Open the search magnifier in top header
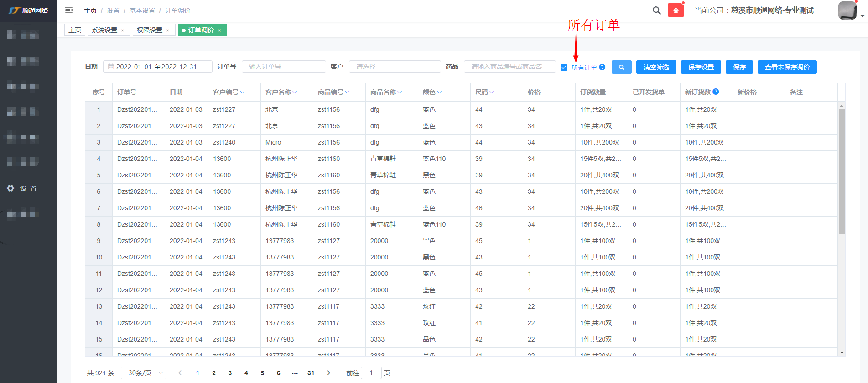 click(x=656, y=10)
